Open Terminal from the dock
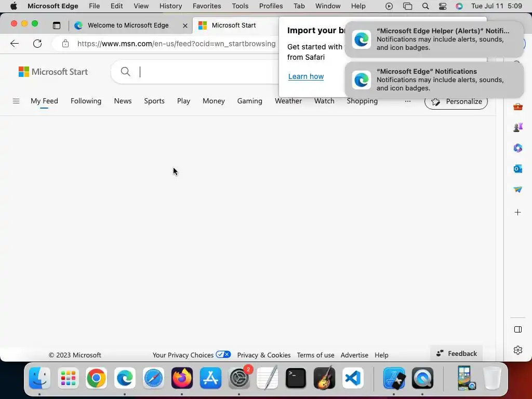Image resolution: width=532 pixels, height=399 pixels. pos(296,378)
